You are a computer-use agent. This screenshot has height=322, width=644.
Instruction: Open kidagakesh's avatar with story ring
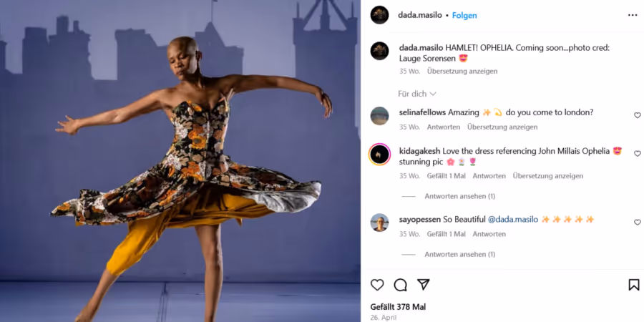click(x=379, y=154)
